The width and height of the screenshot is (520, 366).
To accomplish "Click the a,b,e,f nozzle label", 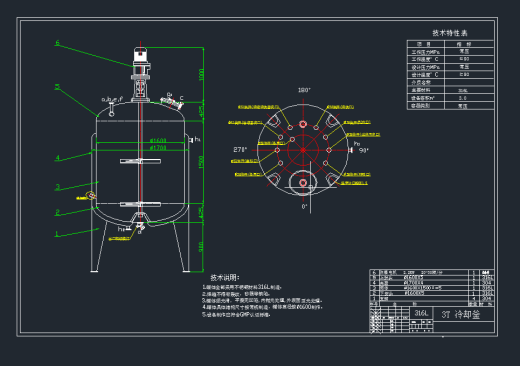I will coord(112,99).
